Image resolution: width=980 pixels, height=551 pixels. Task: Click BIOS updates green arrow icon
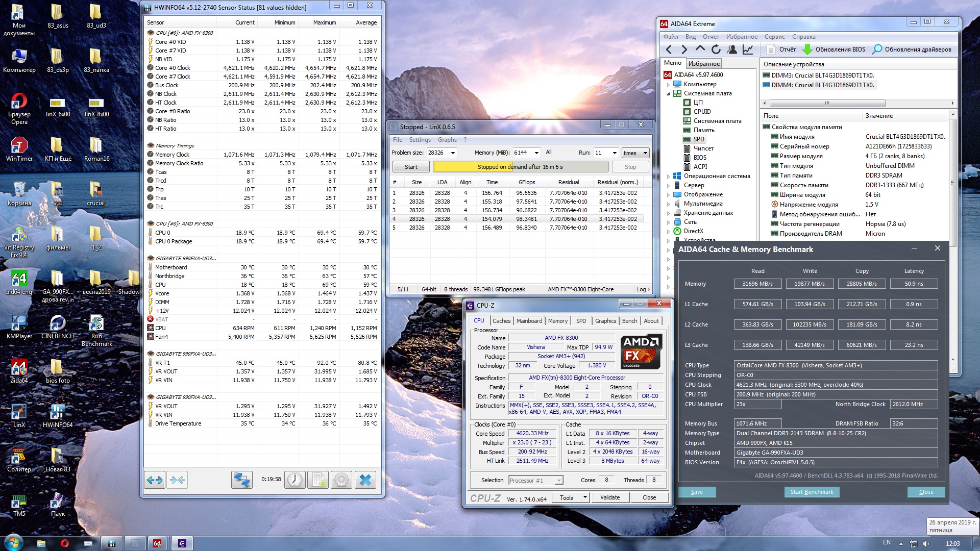pyautogui.click(x=807, y=49)
